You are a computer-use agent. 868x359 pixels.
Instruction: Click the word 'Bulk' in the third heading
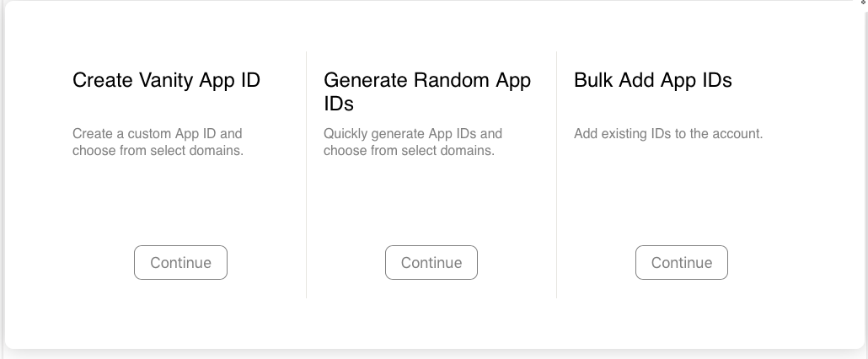click(593, 80)
